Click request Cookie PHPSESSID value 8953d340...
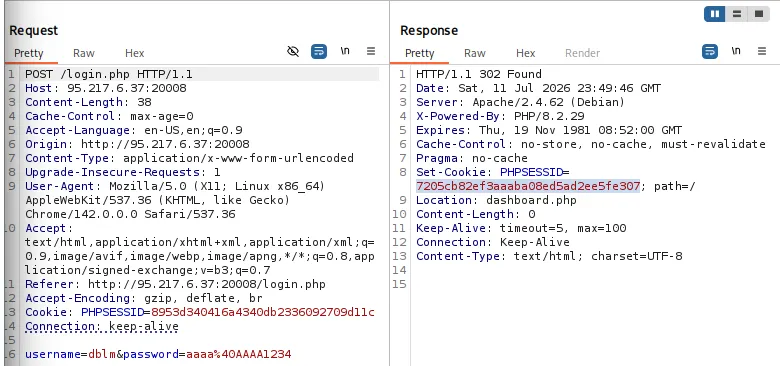780x366 pixels. coord(263,312)
